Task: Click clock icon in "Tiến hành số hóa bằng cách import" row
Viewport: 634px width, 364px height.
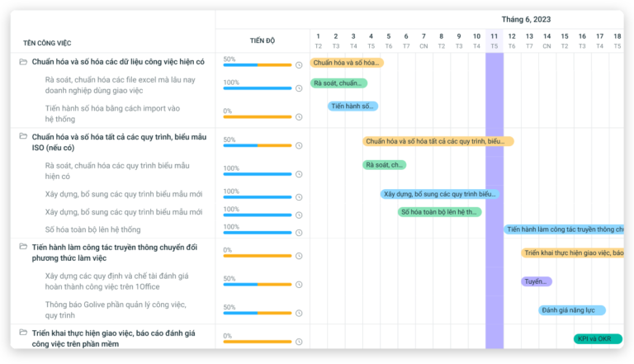Action: tap(299, 116)
